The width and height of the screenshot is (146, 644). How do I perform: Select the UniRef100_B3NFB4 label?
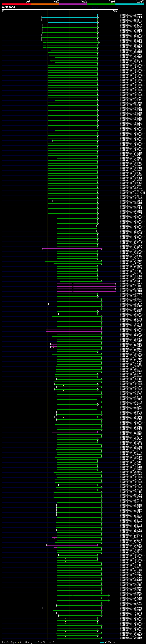[131, 278]
